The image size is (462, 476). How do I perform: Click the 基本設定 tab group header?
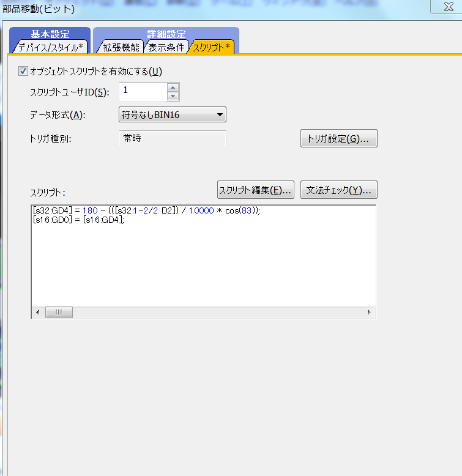(50, 34)
